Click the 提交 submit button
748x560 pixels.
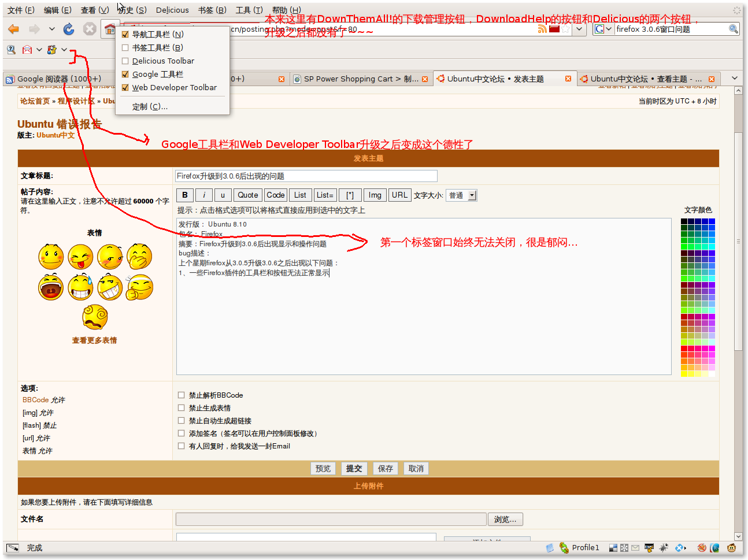pyautogui.click(x=354, y=469)
